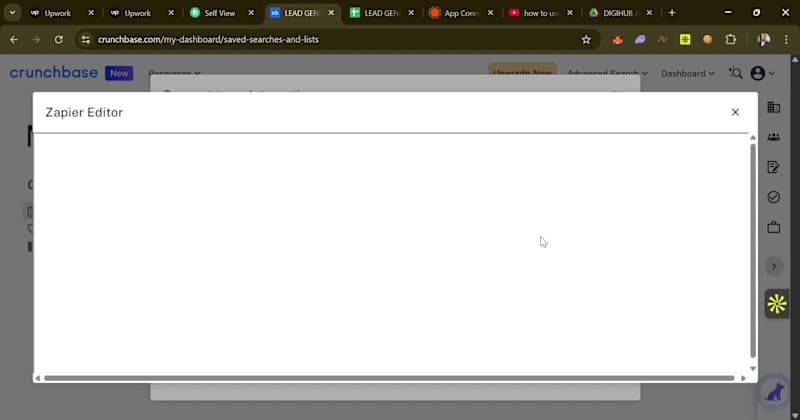Open the account user menu
Screen dimensions: 800x420
pyautogui.click(x=762, y=73)
